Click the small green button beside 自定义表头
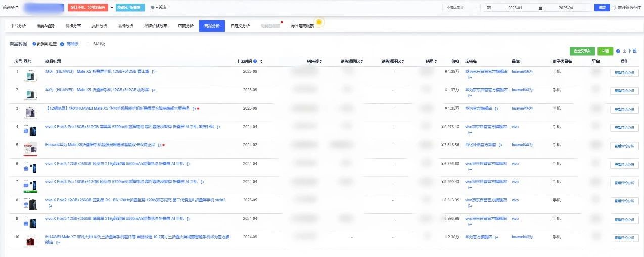This screenshot has width=644, height=257. tap(605, 51)
